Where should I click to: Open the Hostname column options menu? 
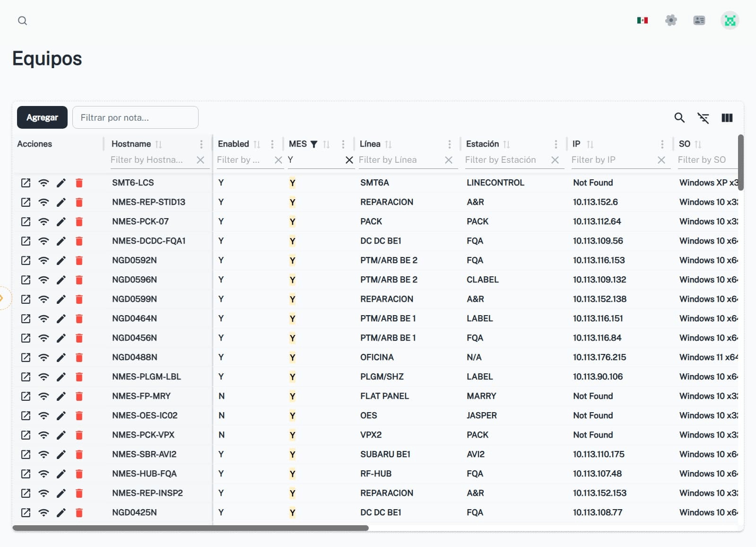pyautogui.click(x=201, y=144)
